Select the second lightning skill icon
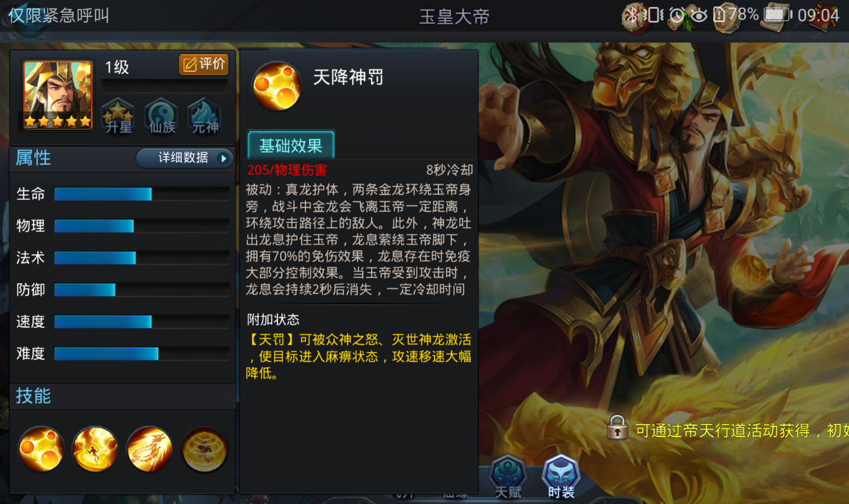849x504 pixels. [x=95, y=449]
